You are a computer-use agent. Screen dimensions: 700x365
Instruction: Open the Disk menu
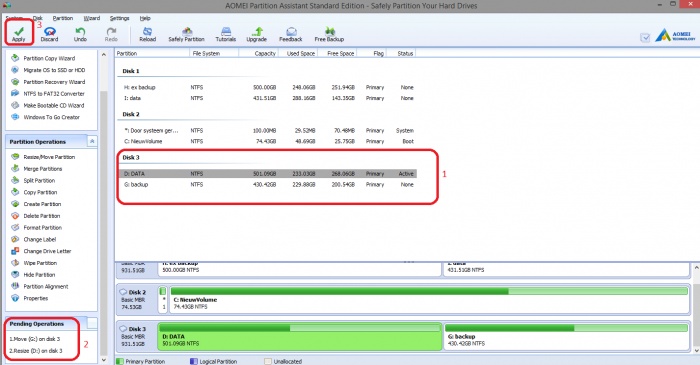(x=38, y=18)
